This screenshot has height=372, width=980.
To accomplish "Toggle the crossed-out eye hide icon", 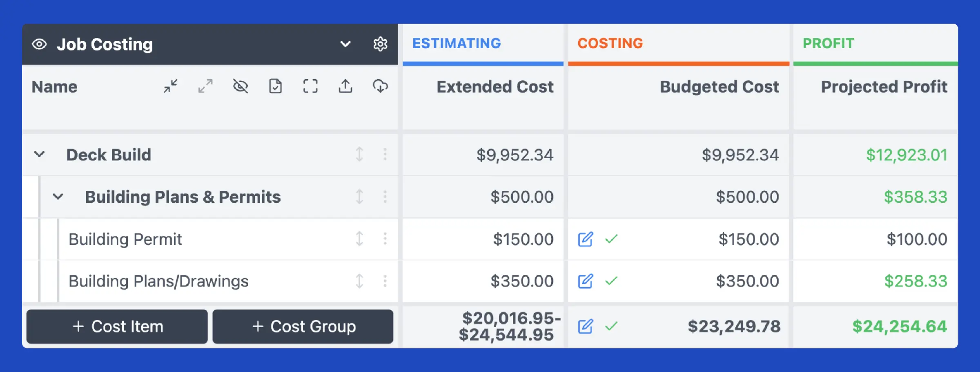I will (241, 86).
